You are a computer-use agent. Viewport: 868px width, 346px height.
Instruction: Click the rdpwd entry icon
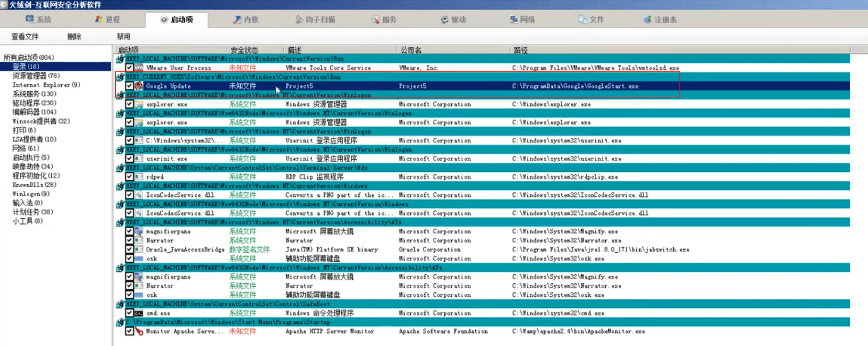click(139, 177)
